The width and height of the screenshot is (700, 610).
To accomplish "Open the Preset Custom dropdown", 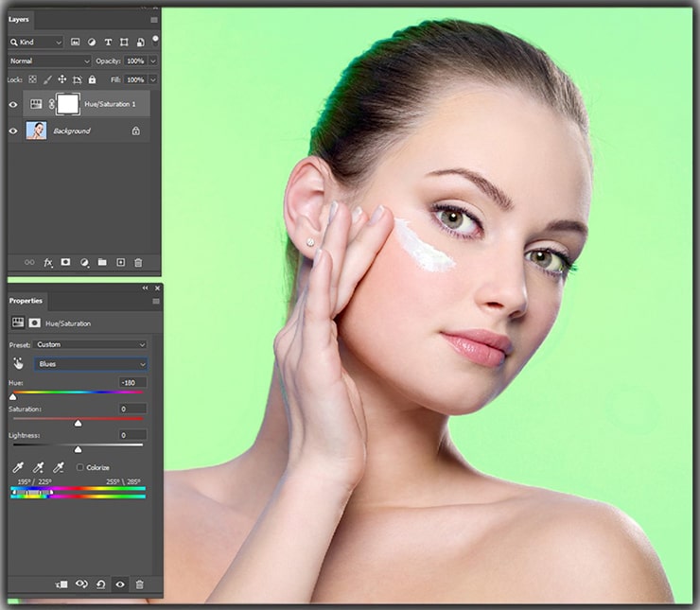I will [x=90, y=344].
